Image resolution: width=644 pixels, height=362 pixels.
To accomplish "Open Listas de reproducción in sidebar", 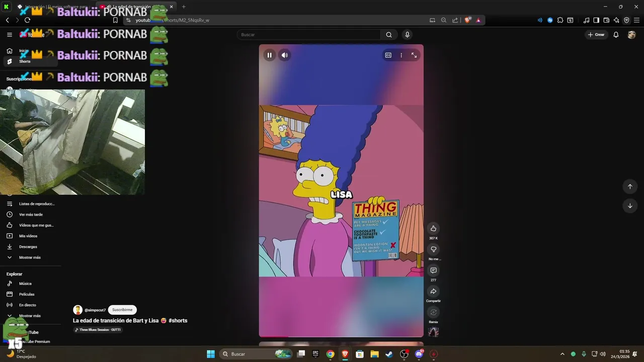I will [x=31, y=204].
